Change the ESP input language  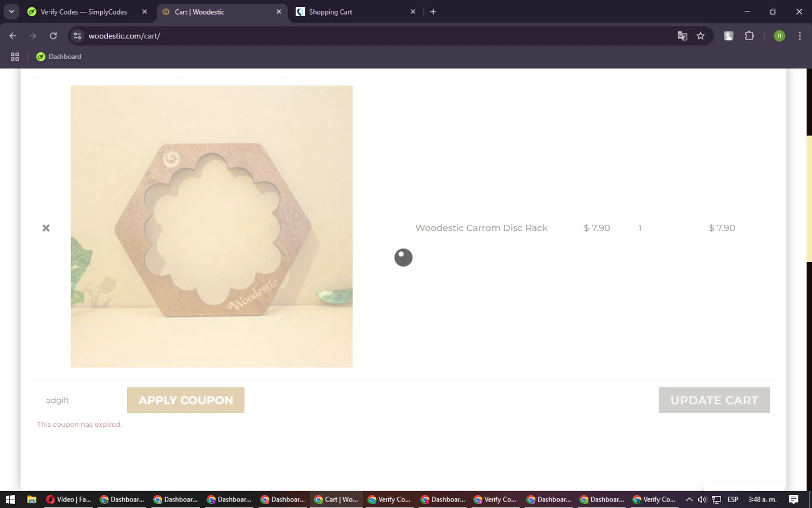click(733, 499)
